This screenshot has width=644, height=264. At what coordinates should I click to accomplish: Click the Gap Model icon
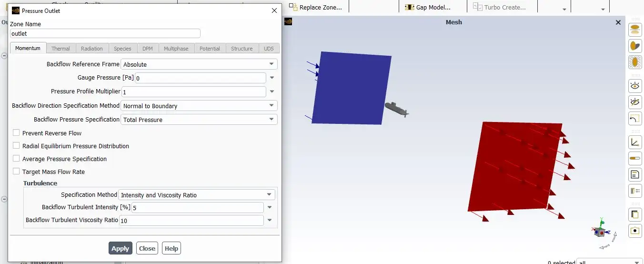[x=409, y=7]
